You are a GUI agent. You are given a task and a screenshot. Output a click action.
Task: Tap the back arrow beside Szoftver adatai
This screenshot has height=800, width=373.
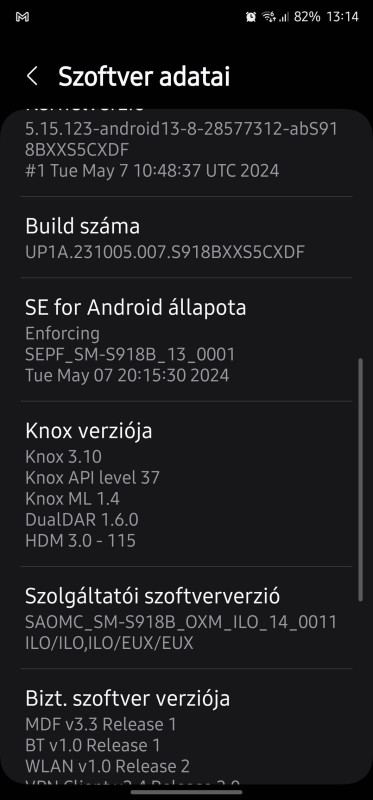(x=32, y=76)
